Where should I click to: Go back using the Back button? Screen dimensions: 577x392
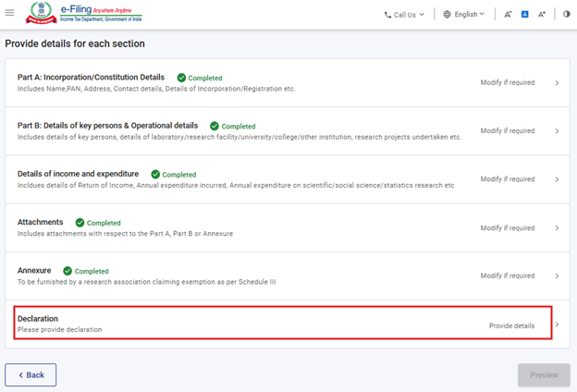pos(31,374)
